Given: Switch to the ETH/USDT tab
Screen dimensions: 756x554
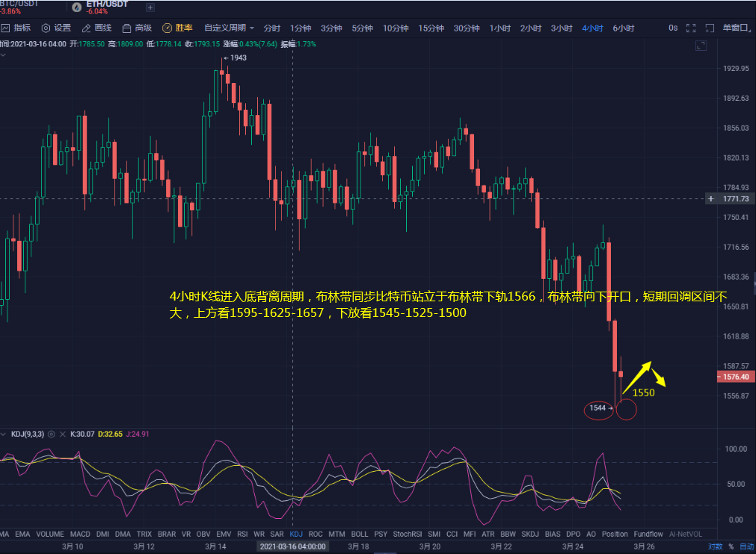Looking at the screenshot, I should click(107, 7).
